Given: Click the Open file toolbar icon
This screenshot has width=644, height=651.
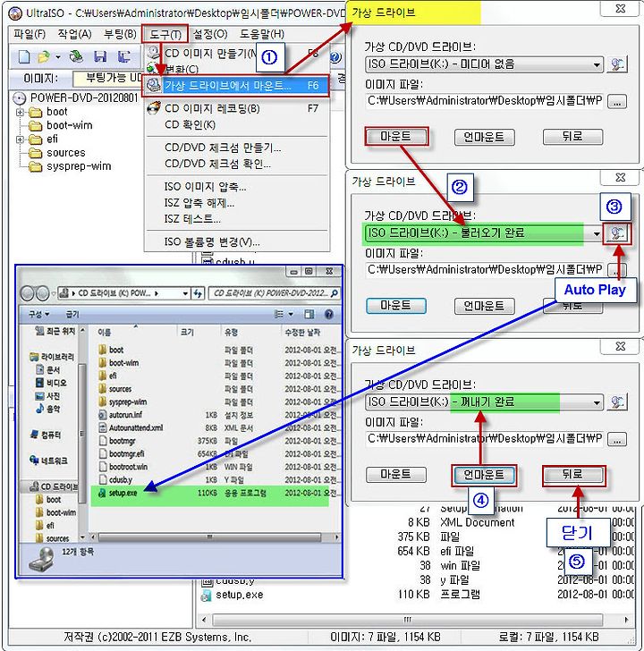Looking at the screenshot, I should click(x=43, y=57).
